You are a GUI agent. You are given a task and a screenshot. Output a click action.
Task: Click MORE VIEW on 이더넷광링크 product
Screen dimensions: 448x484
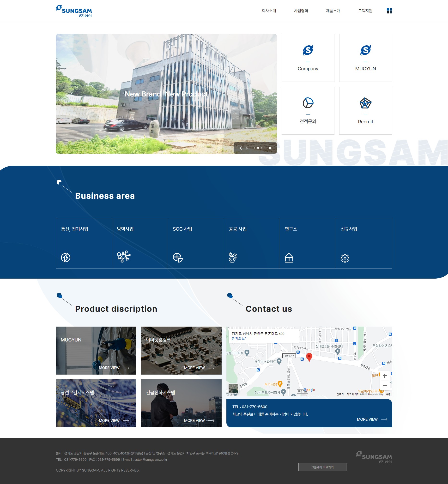(199, 368)
